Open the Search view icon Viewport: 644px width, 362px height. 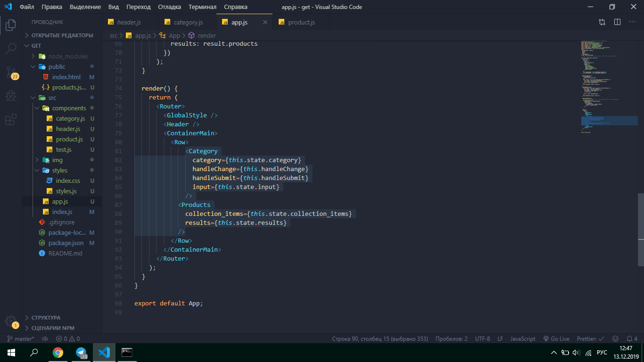[x=10, y=49]
